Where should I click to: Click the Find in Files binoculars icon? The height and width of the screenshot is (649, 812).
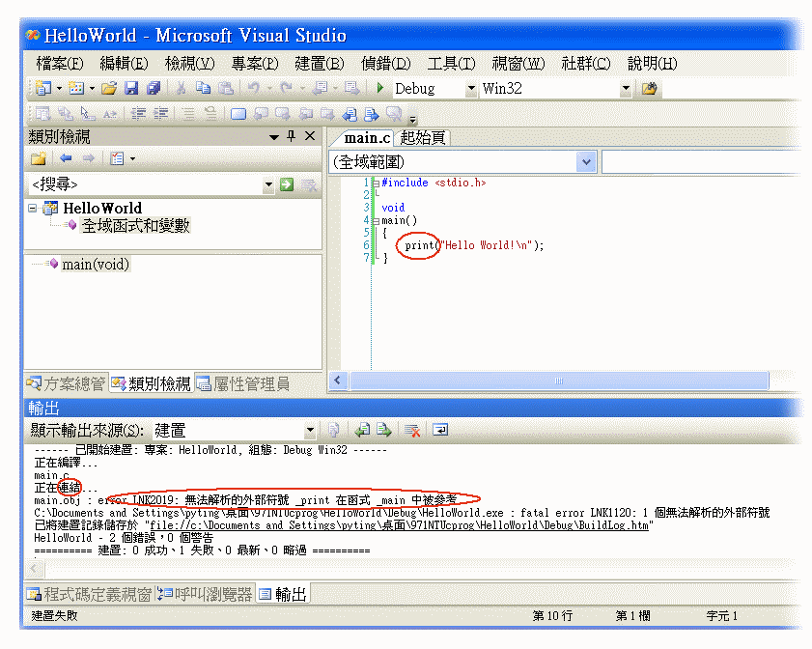tap(649, 89)
